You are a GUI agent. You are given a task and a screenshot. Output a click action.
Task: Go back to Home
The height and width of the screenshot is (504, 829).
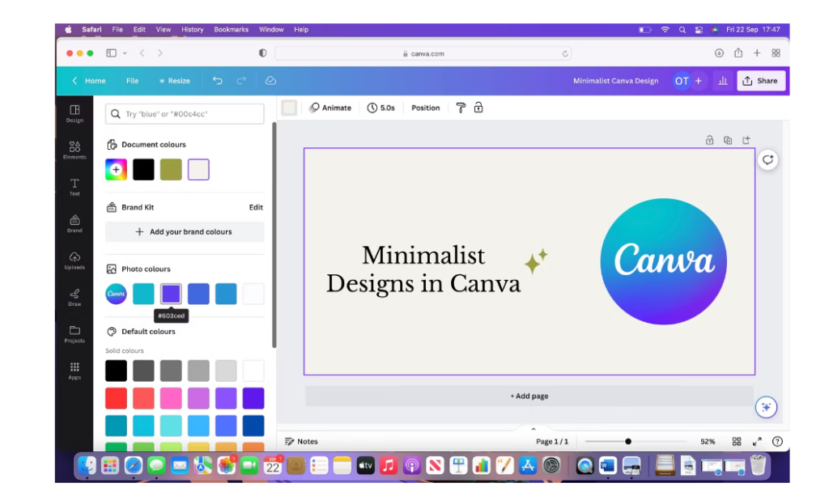89,81
